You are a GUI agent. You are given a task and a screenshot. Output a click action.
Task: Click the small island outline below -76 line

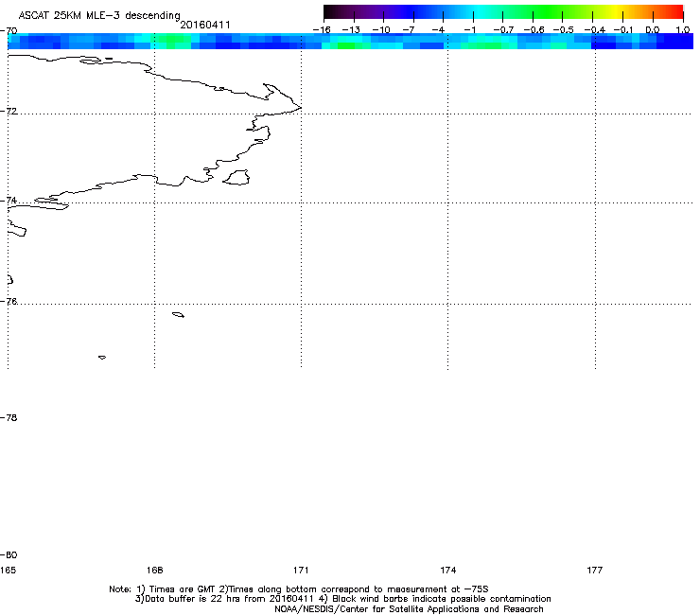click(x=178, y=315)
